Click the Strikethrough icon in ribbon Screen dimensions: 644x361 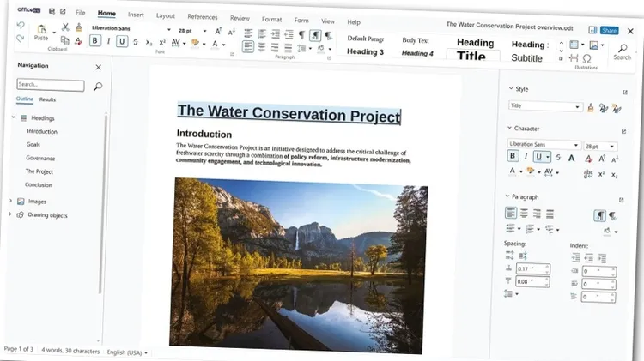click(136, 41)
